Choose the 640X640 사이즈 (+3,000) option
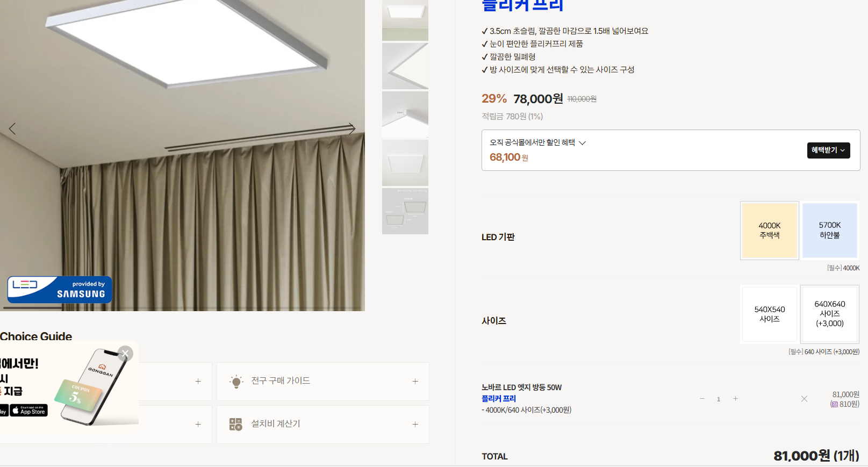The image size is (868, 467). [830, 314]
